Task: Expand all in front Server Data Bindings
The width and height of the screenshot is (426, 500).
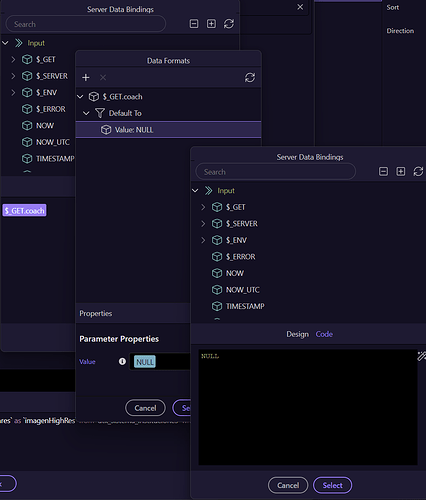Action: coord(401,172)
